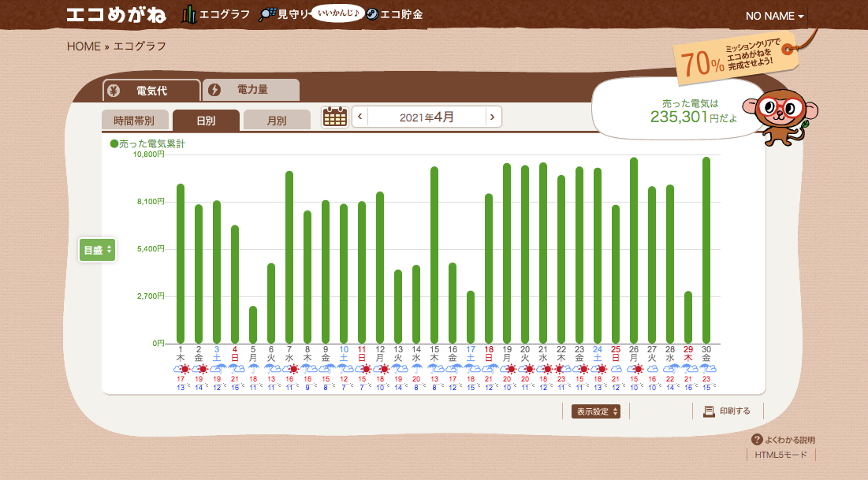This screenshot has height=480, width=868.
Task: Open 見守り magnifier icon in header
Action: [268, 14]
